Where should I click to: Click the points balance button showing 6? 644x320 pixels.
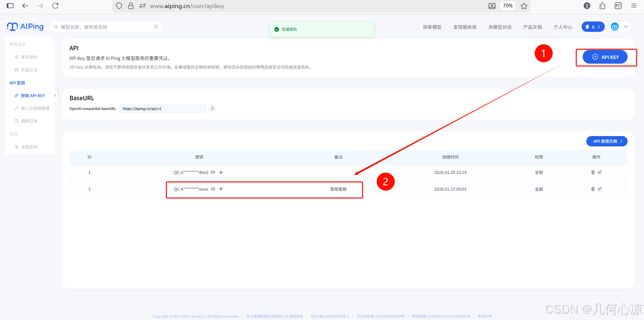point(593,27)
